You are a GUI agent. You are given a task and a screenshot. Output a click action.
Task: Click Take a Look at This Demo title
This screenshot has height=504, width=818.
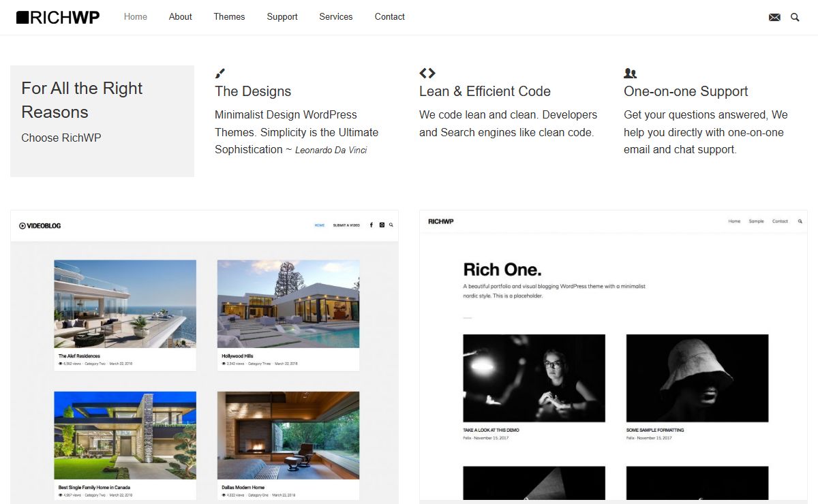pos(491,430)
